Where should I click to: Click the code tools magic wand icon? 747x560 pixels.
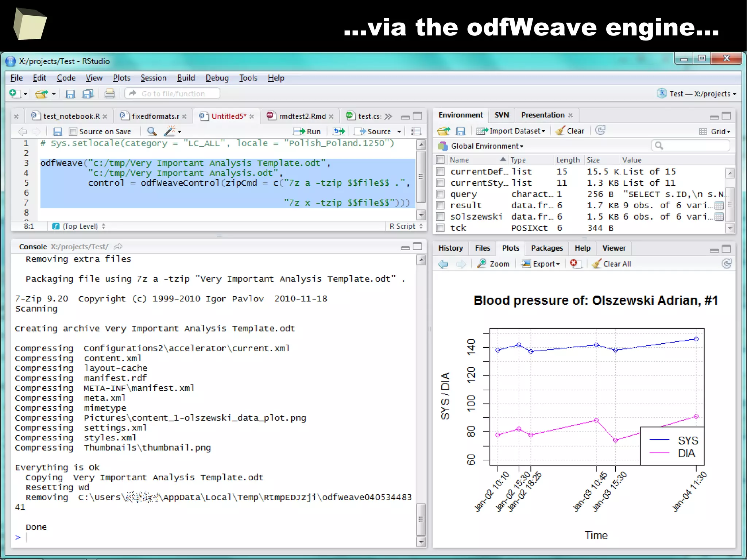(x=170, y=131)
